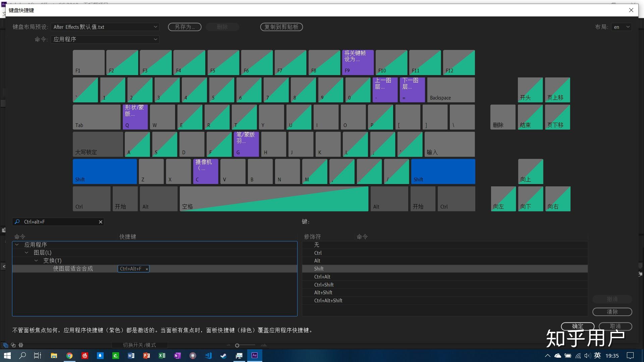644x362 pixels.
Task: Remove the Ctrl+Alt+F shortcut tag
Action: coord(147,269)
